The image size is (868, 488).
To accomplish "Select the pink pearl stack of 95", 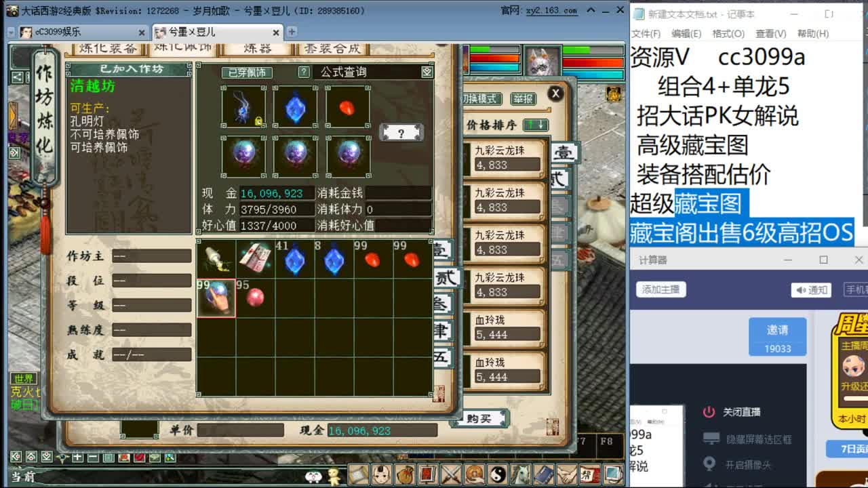I will pyautogui.click(x=256, y=298).
